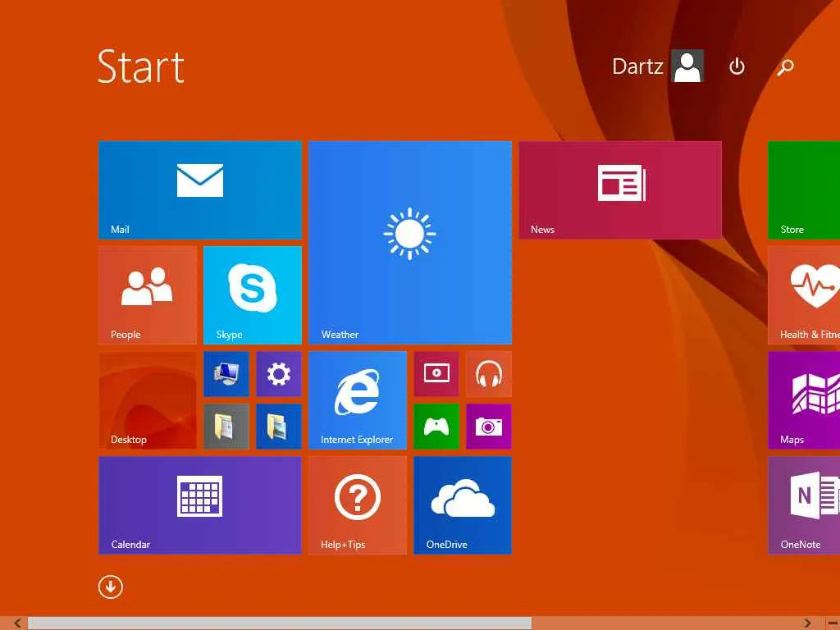Launch Skype from its tile
840x630 pixels.
pyautogui.click(x=253, y=294)
